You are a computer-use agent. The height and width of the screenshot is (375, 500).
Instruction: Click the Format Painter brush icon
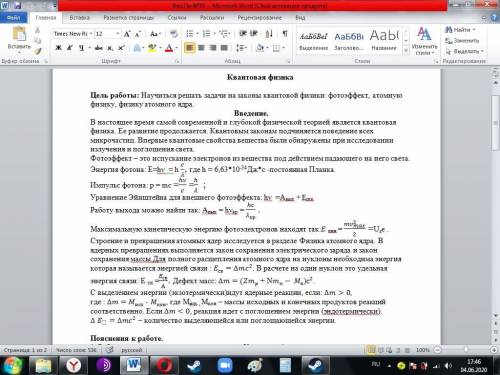38,51
